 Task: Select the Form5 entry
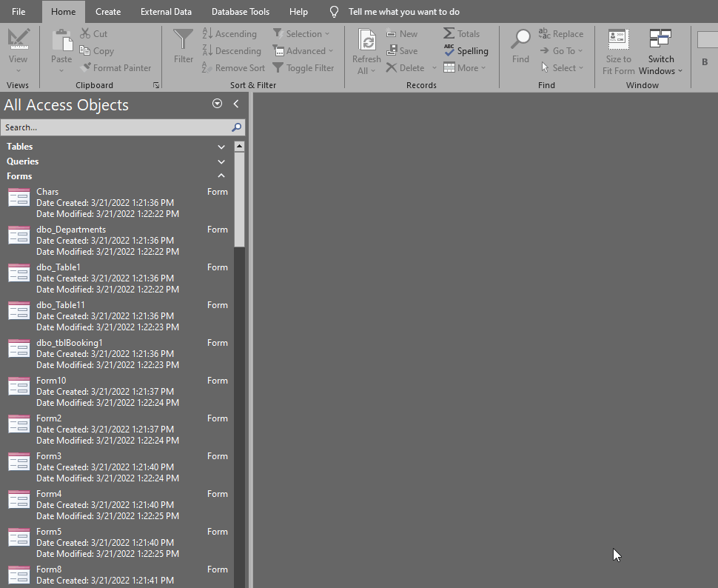click(118, 543)
